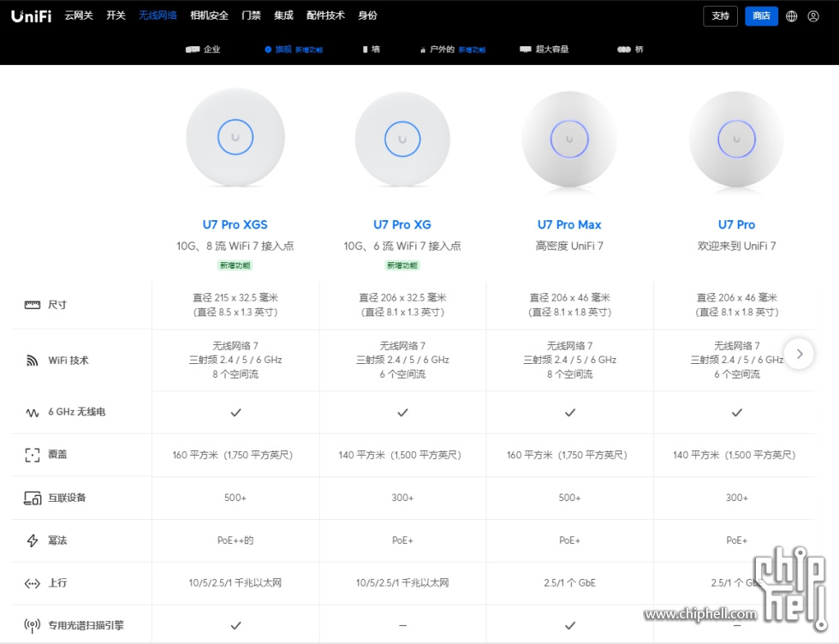This screenshot has height=644, width=839.
Task: Open the U7 Pro XGS product link
Action: pyautogui.click(x=235, y=225)
